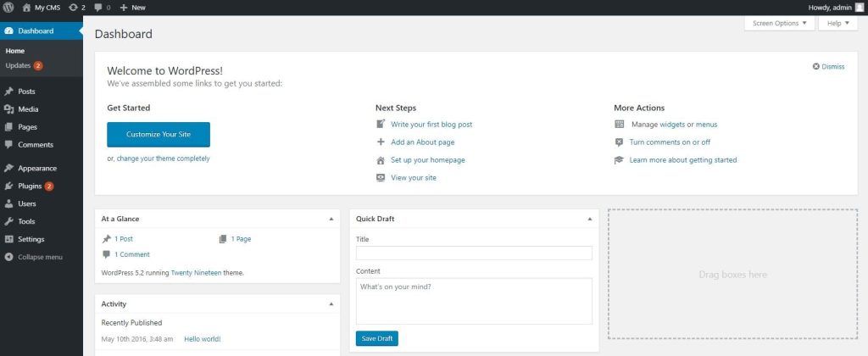868x356 pixels.
Task: Click the Tools wrench icon in sidebar
Action: [x=8, y=221]
